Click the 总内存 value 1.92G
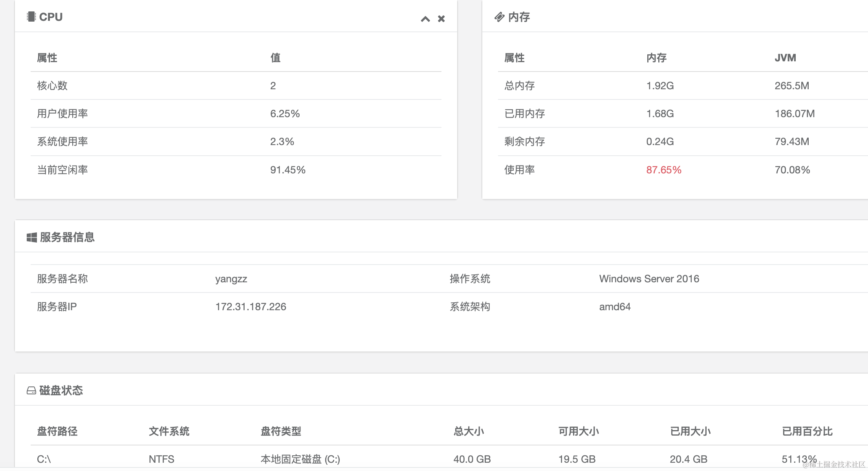 pyautogui.click(x=660, y=86)
